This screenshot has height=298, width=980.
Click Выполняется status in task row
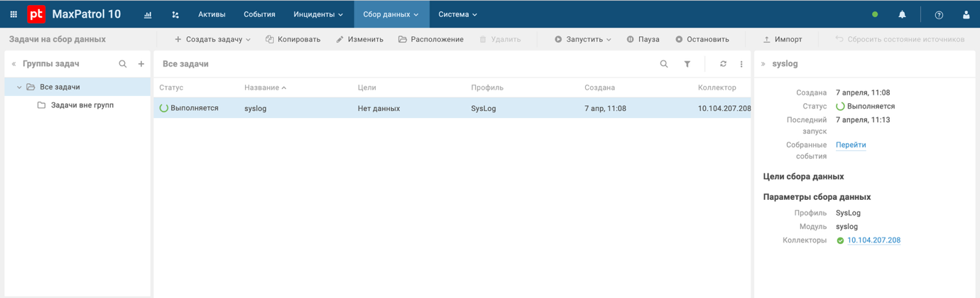tap(189, 108)
